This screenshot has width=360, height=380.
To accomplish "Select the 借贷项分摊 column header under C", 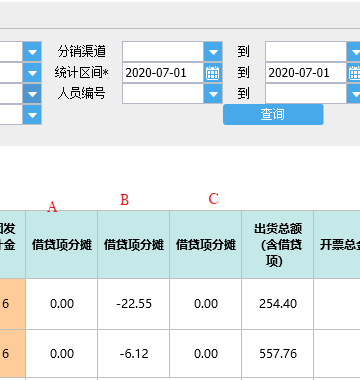I will pos(206,245).
